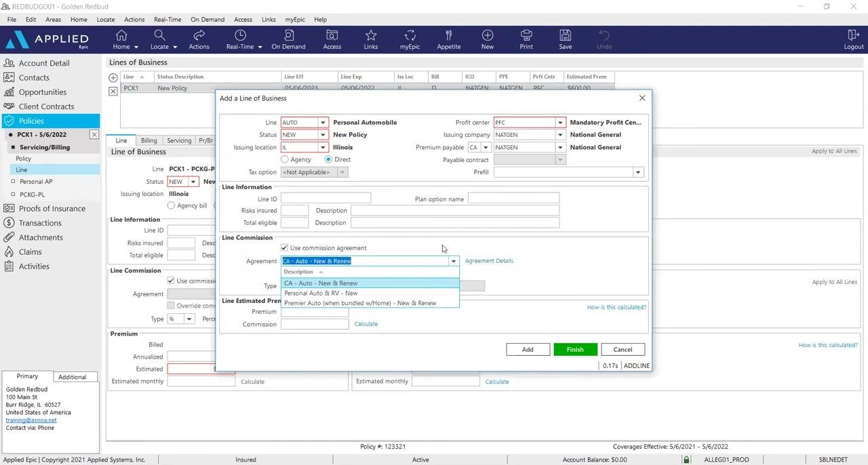Screen dimensions: 868x465
Task: Click the delete line X icon in Lines of Business
Action: click(x=113, y=91)
